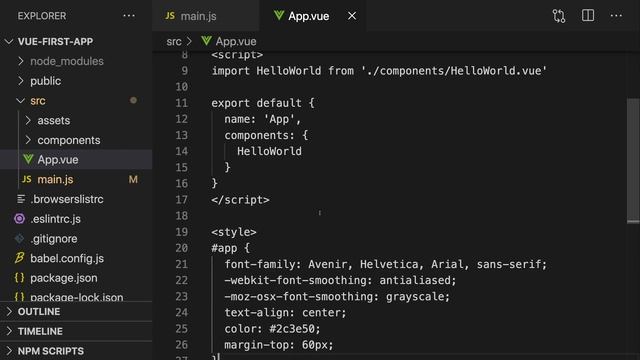Click the color #2c3e50 value

[x=292, y=329]
